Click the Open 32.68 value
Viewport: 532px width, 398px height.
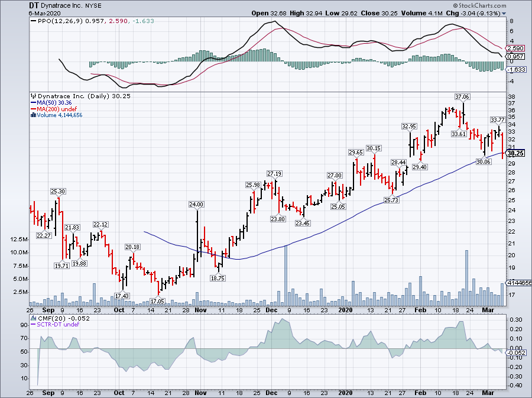[x=269, y=13]
